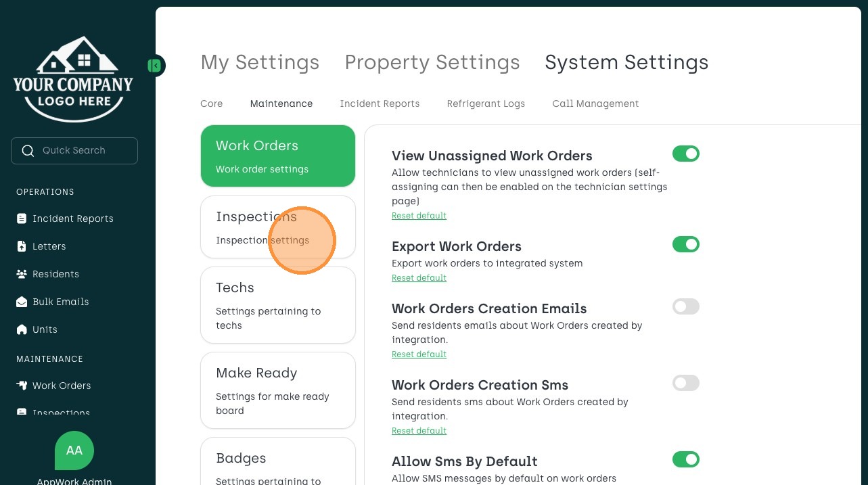This screenshot has height=485, width=868.
Task: Open the Make Ready settings card
Action: point(277,390)
